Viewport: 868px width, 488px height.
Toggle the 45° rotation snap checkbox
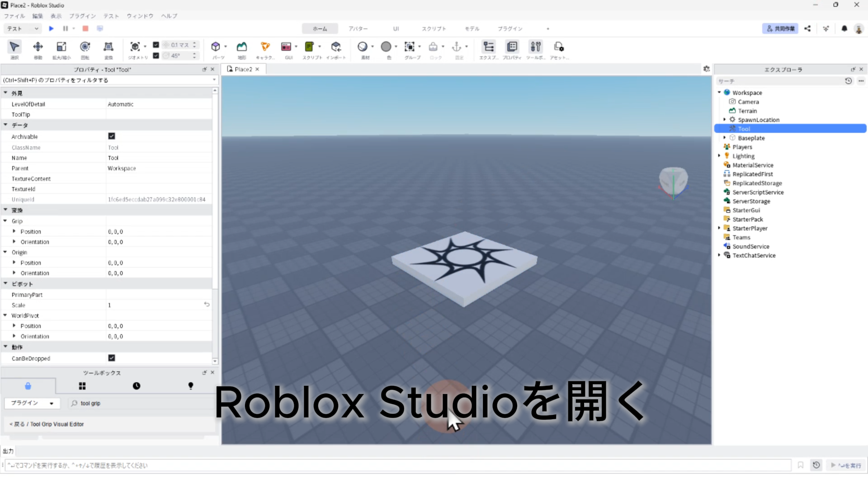click(156, 56)
